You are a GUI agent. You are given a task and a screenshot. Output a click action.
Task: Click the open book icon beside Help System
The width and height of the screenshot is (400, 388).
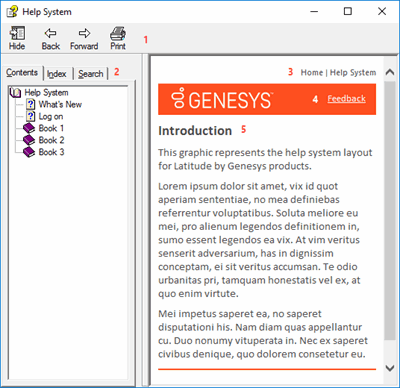[15, 92]
